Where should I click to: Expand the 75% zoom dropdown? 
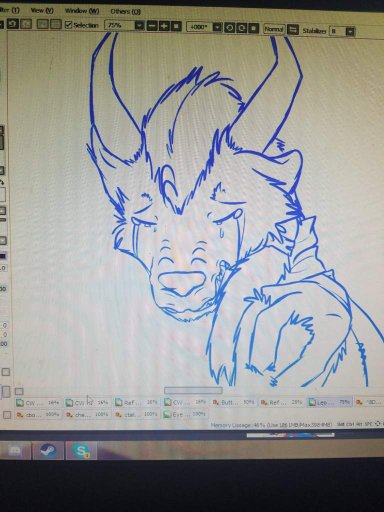[x=140, y=26]
